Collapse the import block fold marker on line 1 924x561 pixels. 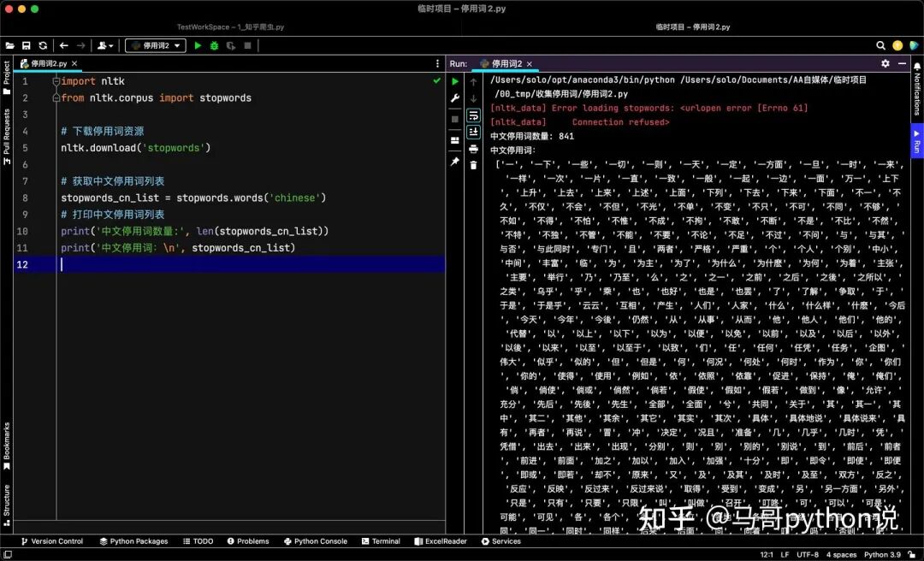tap(56, 81)
